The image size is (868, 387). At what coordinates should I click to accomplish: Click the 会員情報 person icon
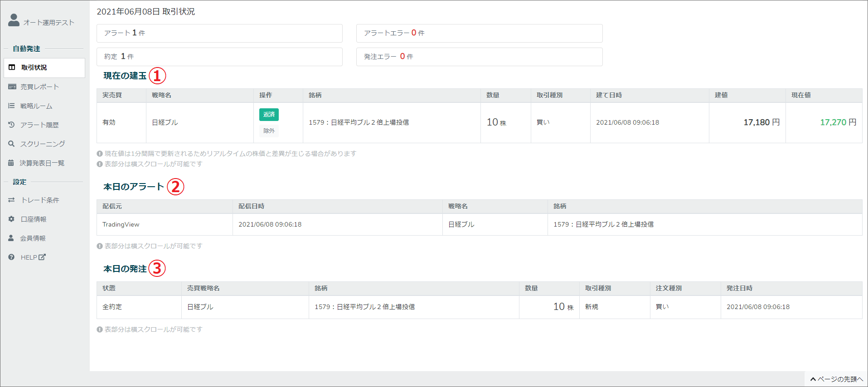[x=11, y=238]
